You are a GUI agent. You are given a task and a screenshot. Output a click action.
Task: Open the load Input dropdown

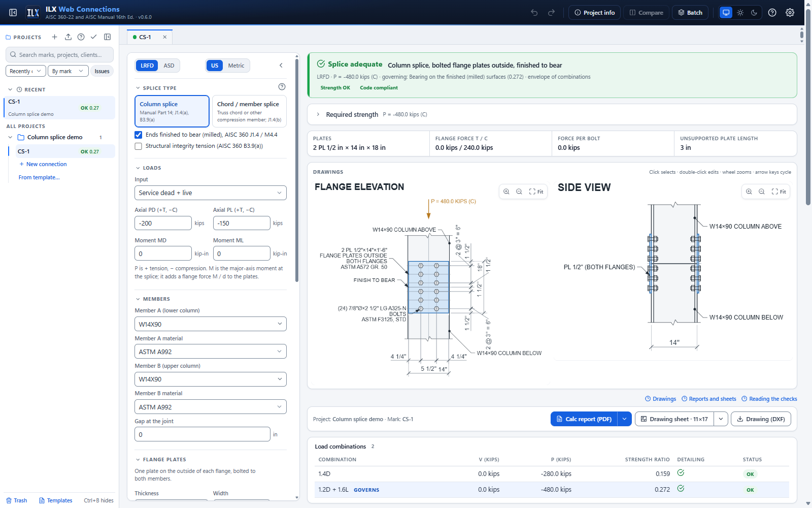click(x=211, y=193)
